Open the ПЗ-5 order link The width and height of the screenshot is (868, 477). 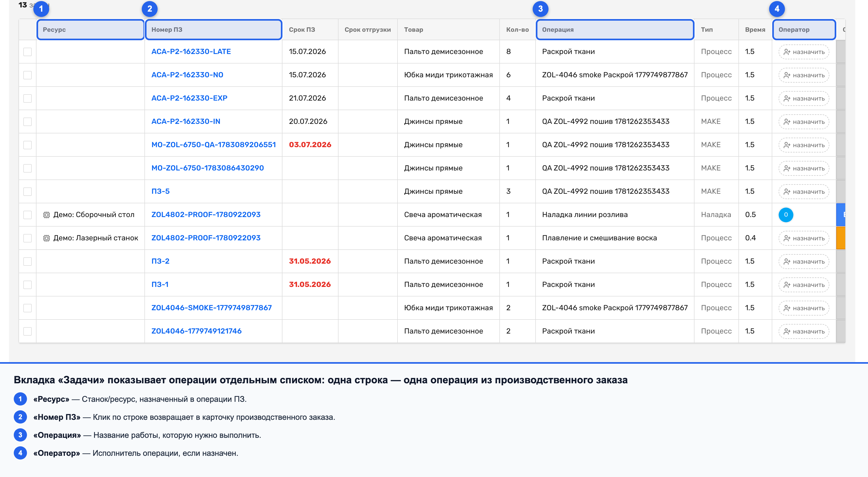(x=160, y=191)
